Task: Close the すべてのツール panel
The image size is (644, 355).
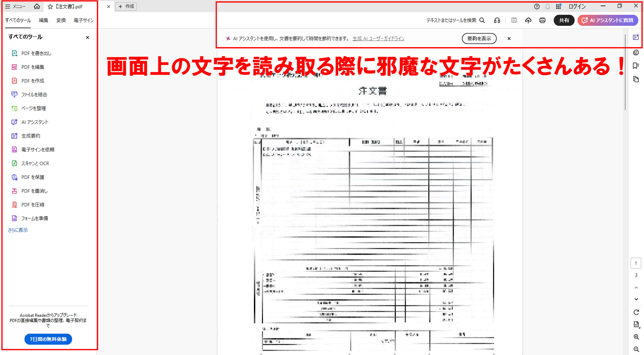Action: (88, 37)
